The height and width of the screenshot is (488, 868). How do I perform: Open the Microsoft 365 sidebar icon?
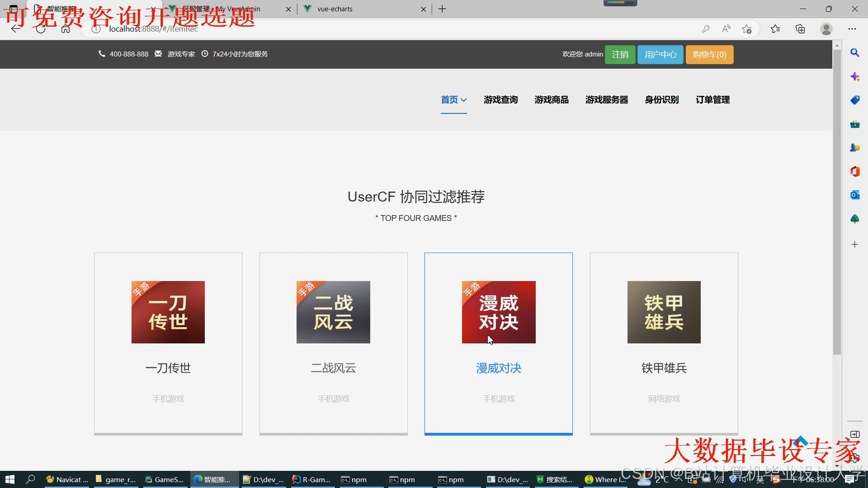coord(854,171)
